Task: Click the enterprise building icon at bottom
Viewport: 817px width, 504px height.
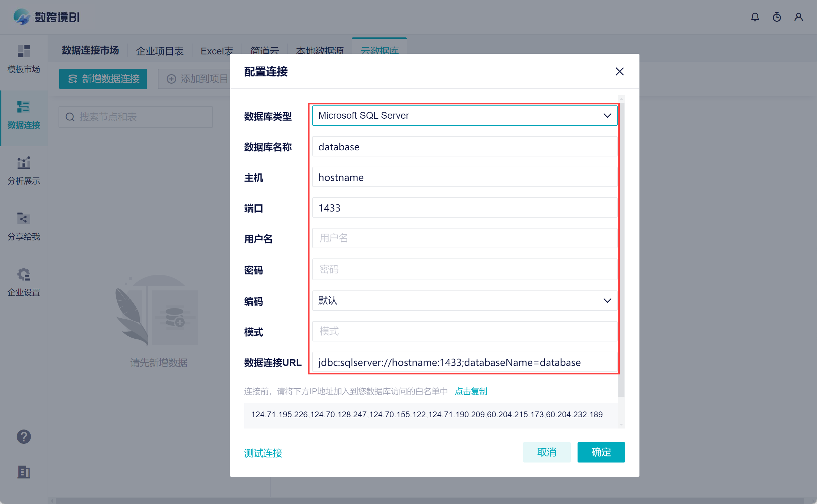Action: (x=24, y=472)
